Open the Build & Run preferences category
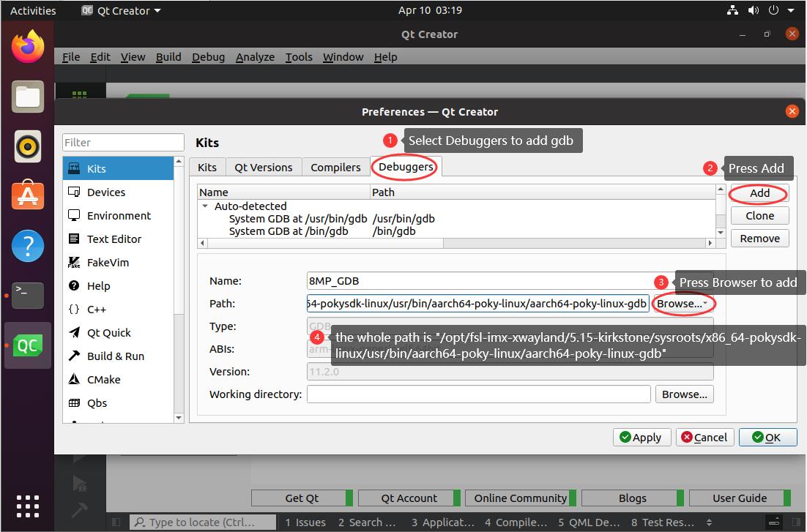 click(118, 356)
